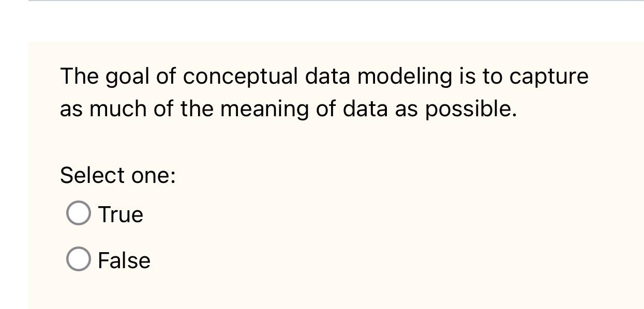
Task: Click the False option label
Action: click(x=123, y=260)
